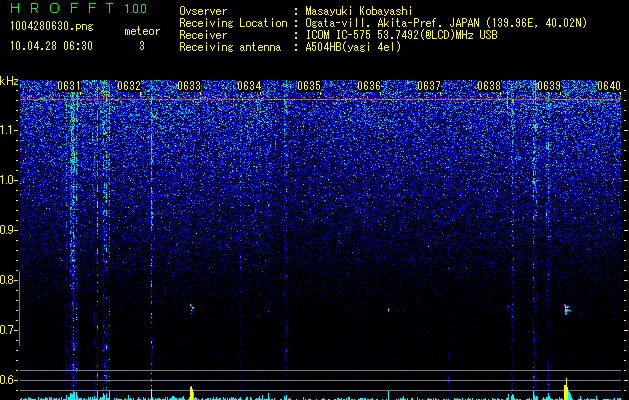The height and width of the screenshot is (400, 629).
Task: Click the 1.1 kHz axis label
Action: [x=7, y=130]
